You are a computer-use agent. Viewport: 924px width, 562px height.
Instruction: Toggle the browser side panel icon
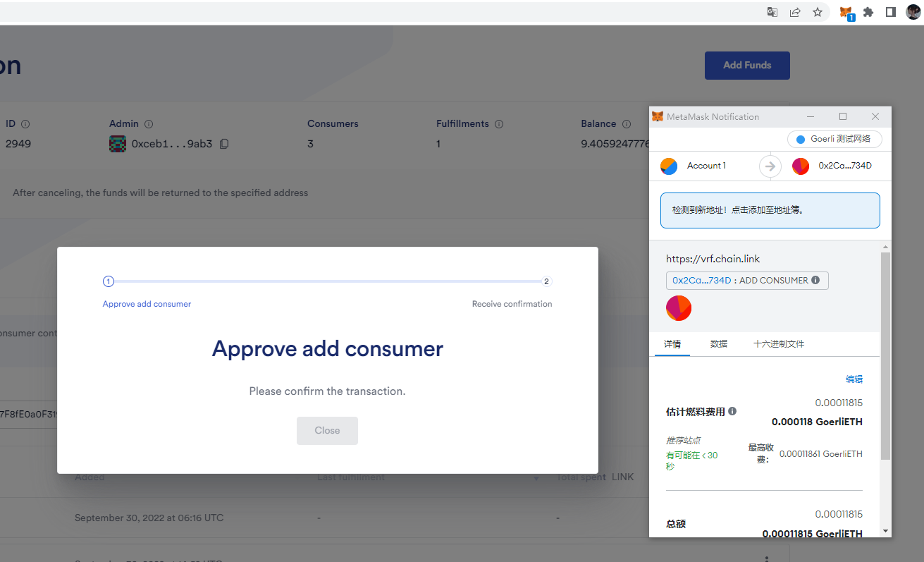tap(891, 12)
